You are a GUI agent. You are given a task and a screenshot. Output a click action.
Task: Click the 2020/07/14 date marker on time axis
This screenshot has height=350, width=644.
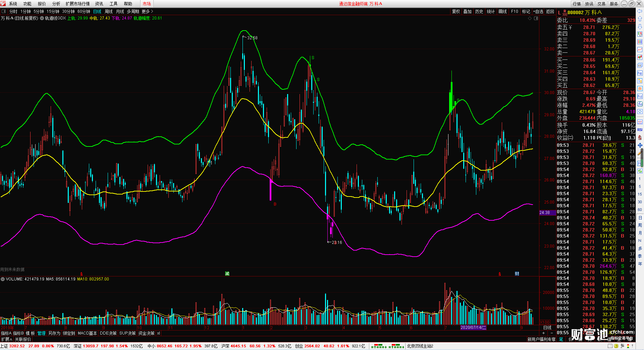(x=473, y=327)
